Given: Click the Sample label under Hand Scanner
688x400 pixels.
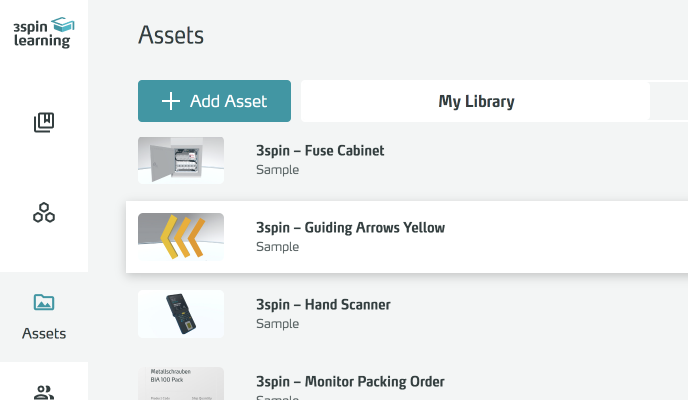Looking at the screenshot, I should (x=277, y=324).
